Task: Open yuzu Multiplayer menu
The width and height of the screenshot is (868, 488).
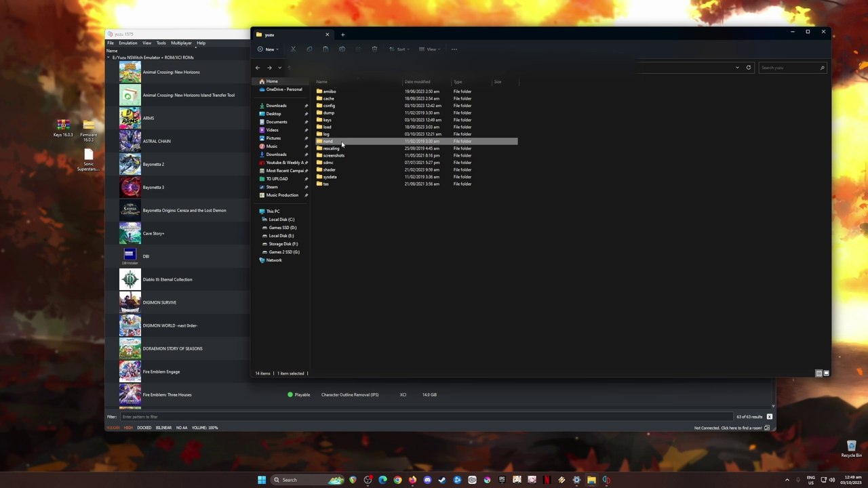Action: [181, 43]
